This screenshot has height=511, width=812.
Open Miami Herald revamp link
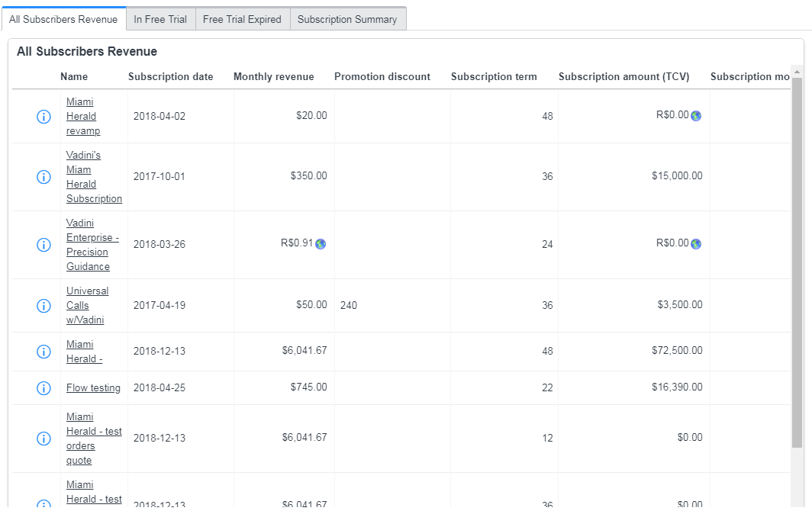83,117
